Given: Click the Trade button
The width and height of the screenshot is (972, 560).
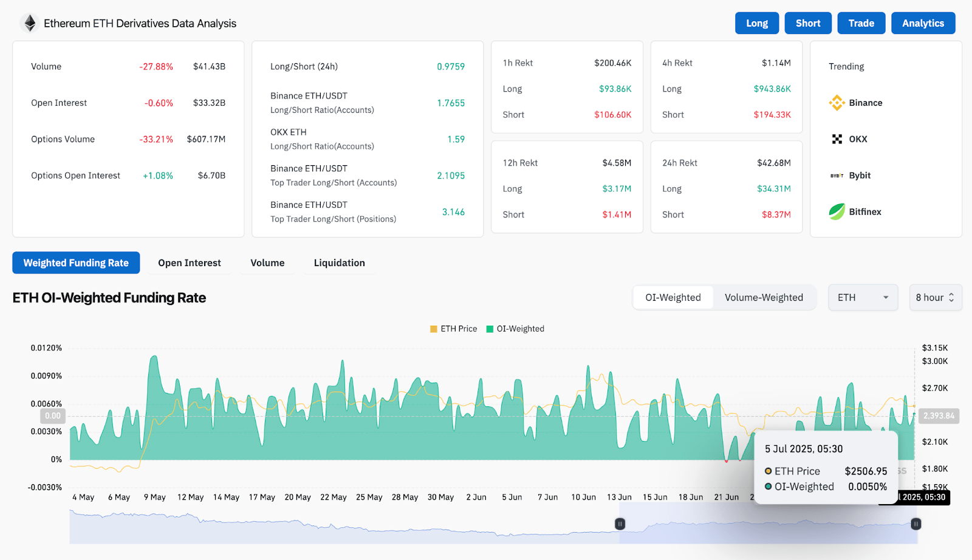Looking at the screenshot, I should point(861,23).
